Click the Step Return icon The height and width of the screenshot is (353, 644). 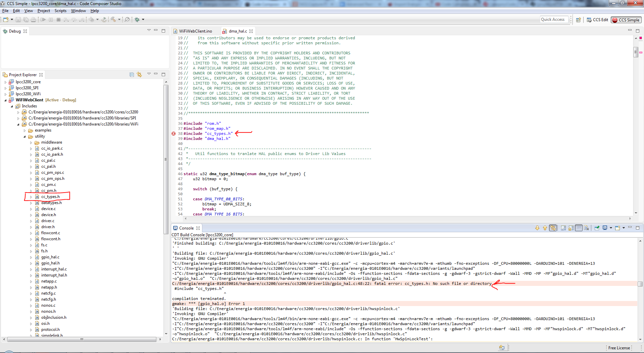point(82,19)
